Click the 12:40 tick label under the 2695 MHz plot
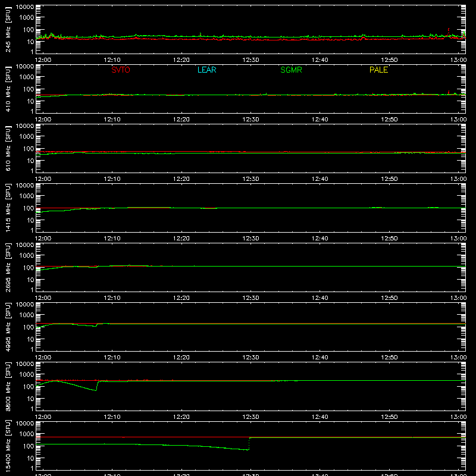Viewport: 476px width, 476px height. pos(320,298)
